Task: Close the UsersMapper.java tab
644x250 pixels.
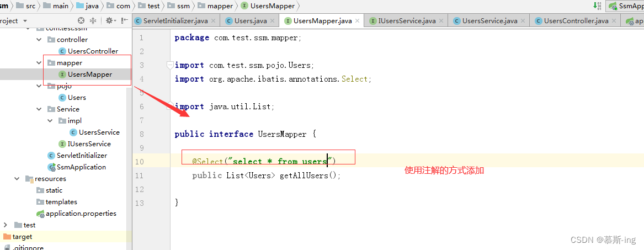Action: (358, 20)
